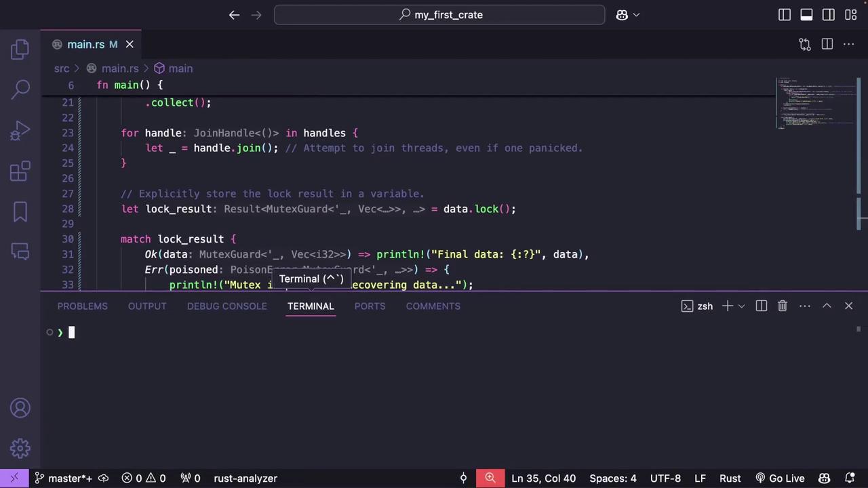Open the Extensions view
This screenshot has width=868, height=488.
coord(20,171)
